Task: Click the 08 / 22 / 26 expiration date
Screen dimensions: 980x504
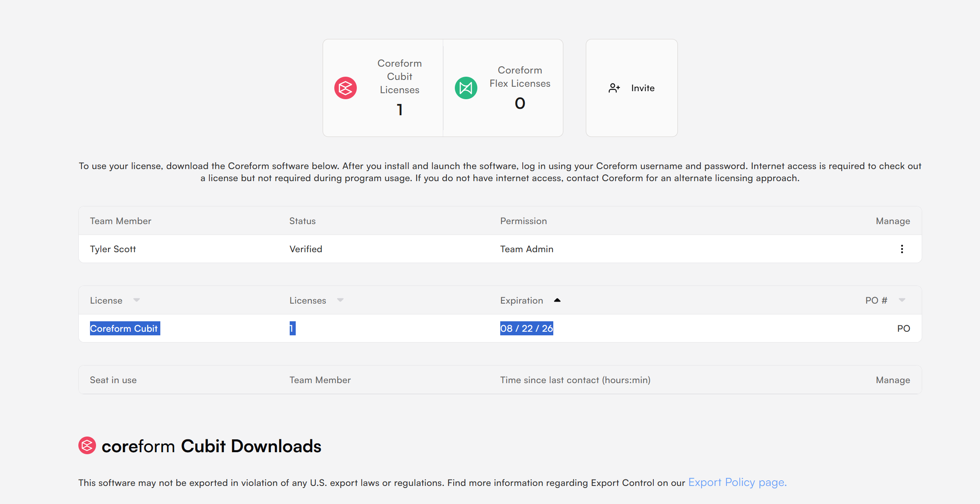Action: [527, 329]
